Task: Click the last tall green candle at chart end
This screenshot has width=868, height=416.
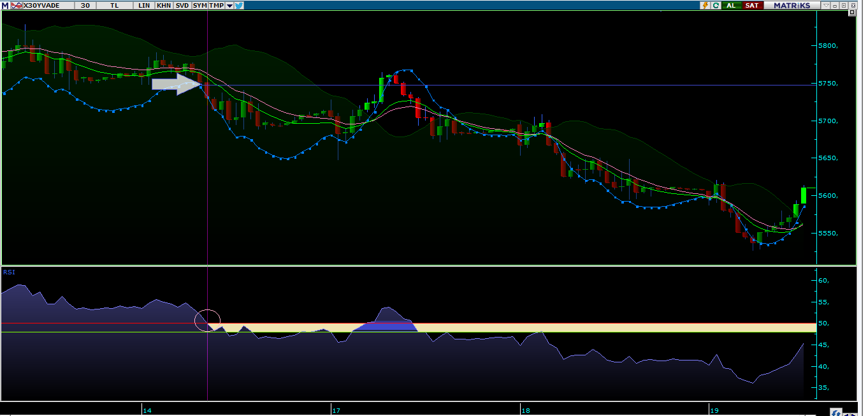Action: coord(804,195)
